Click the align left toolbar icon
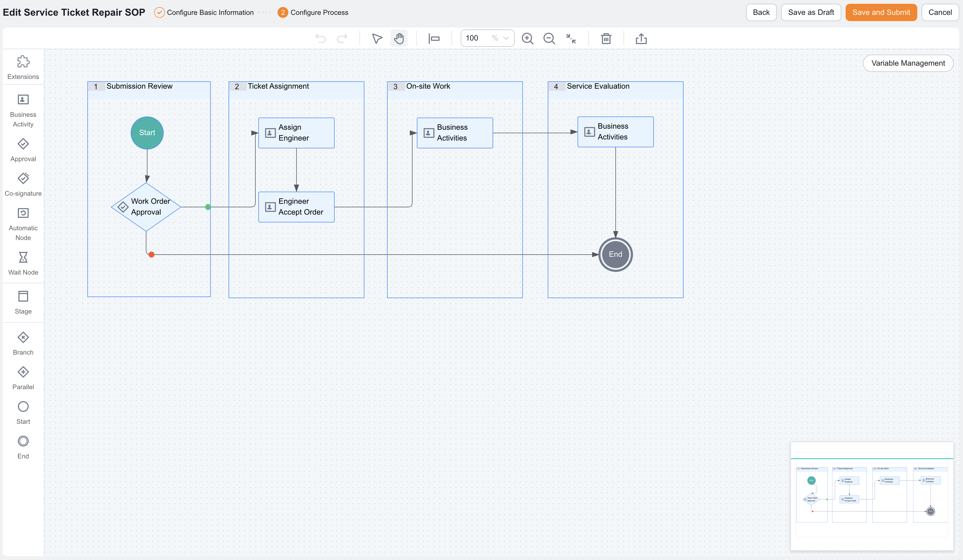Viewport: 963px width, 560px height. click(x=434, y=38)
